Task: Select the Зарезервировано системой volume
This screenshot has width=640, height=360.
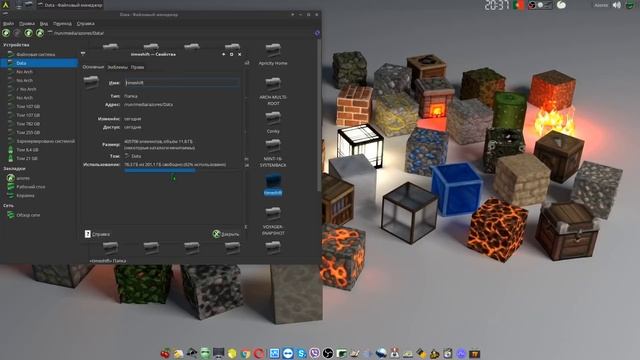Action: 39,141
